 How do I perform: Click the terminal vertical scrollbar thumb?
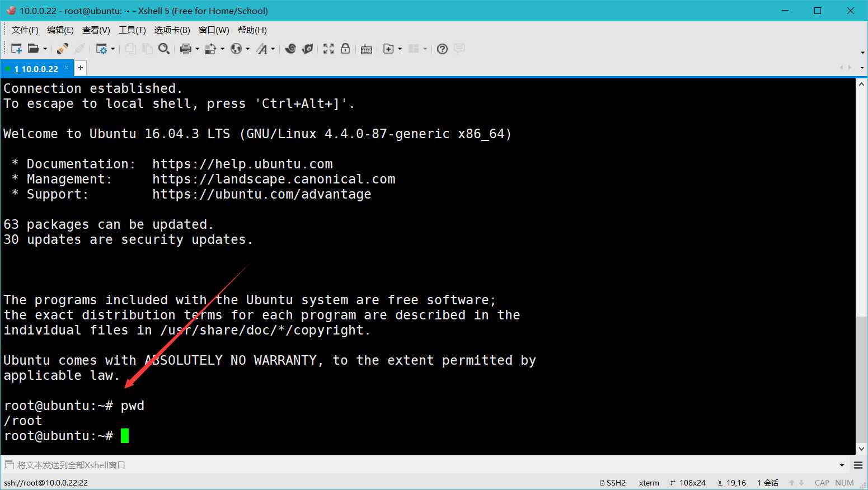(861, 379)
